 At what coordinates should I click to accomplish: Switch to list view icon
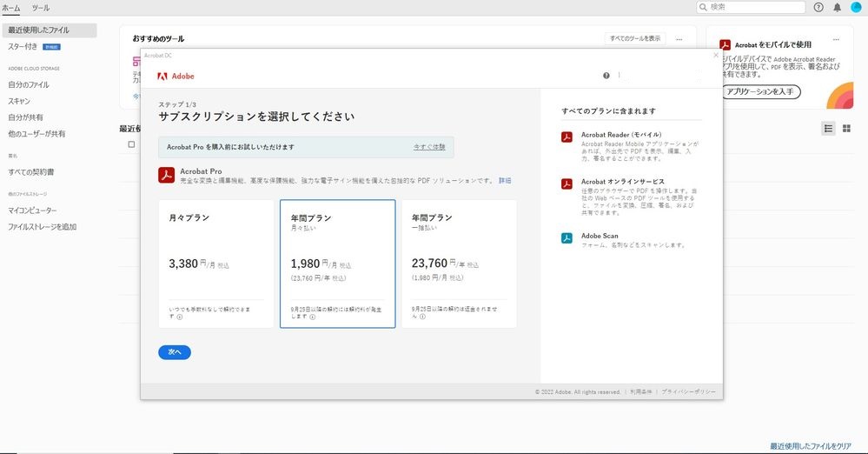tap(828, 129)
